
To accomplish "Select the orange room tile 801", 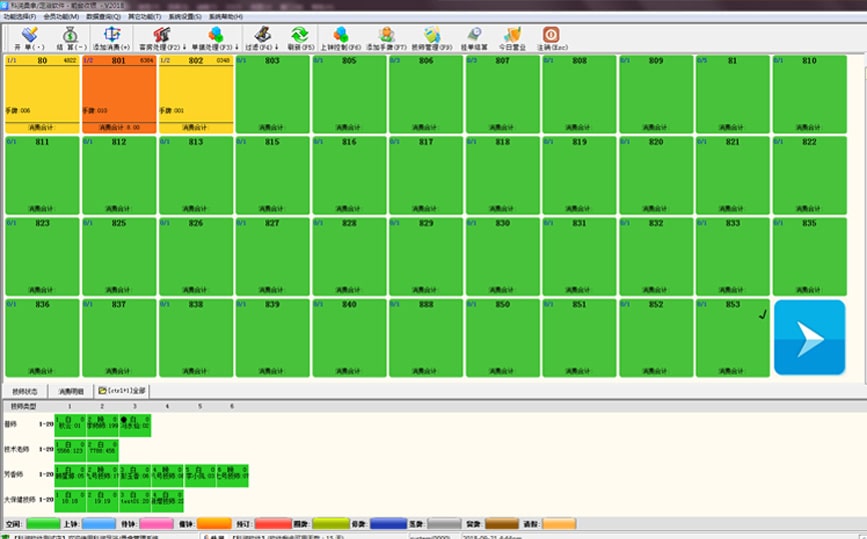I will pyautogui.click(x=119, y=94).
